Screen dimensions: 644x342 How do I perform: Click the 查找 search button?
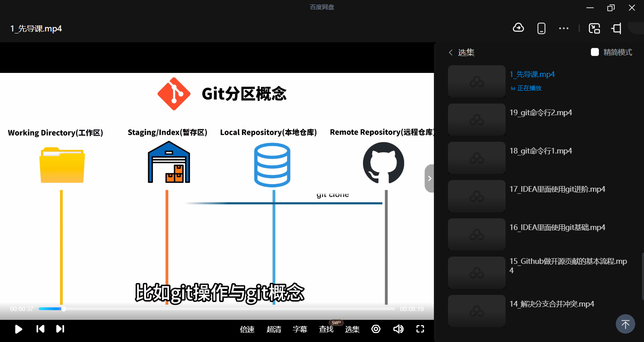(326, 330)
